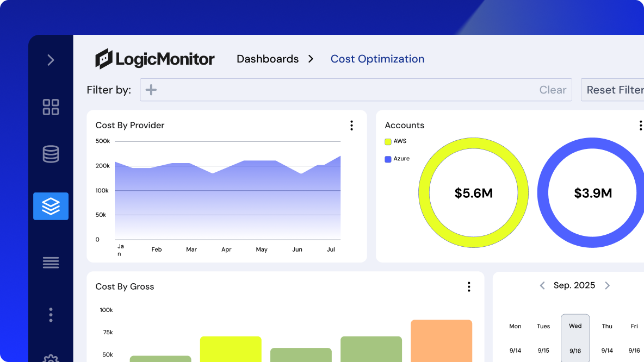Click the Reset Filter button
Image resolution: width=644 pixels, height=362 pixels.
point(614,90)
